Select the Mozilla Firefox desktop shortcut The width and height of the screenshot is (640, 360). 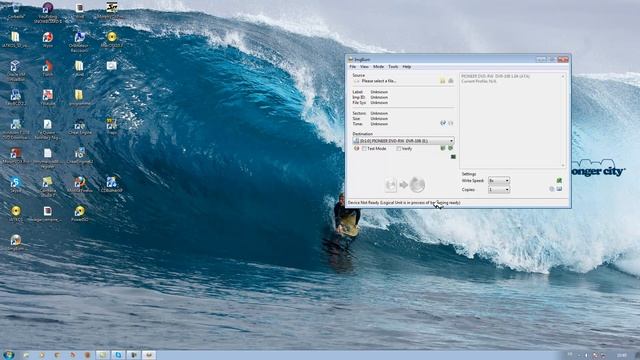[80, 184]
